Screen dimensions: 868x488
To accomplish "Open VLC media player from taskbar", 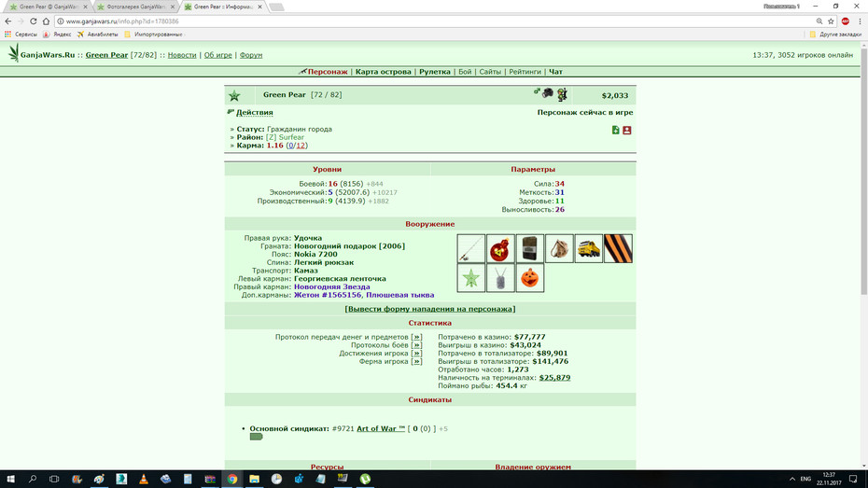I will (x=144, y=480).
